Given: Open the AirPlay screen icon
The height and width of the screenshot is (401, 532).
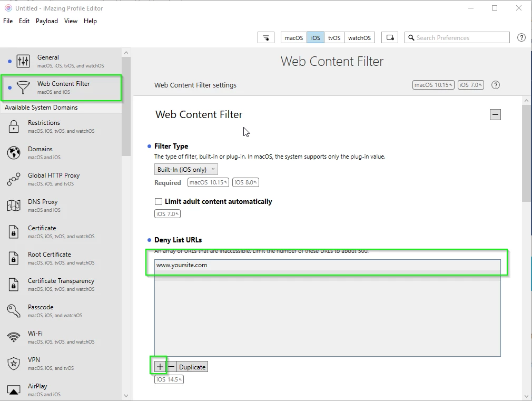Looking at the screenshot, I should [14, 390].
